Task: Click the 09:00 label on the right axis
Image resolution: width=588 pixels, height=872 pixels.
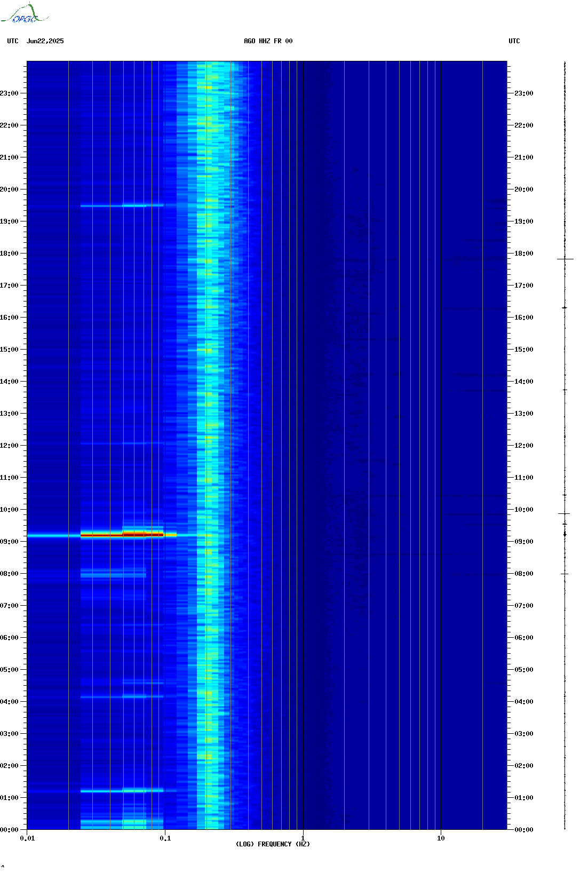Action: (x=524, y=542)
